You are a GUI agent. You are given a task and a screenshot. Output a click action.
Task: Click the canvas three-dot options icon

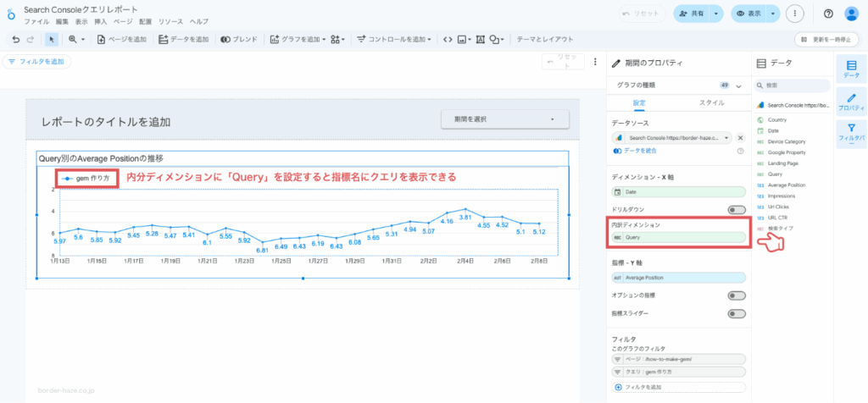click(596, 62)
